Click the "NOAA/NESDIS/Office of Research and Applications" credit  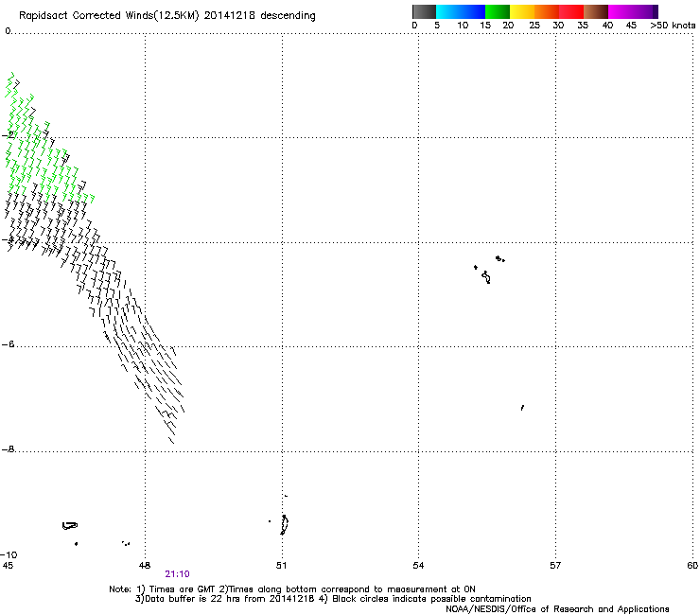(557, 609)
